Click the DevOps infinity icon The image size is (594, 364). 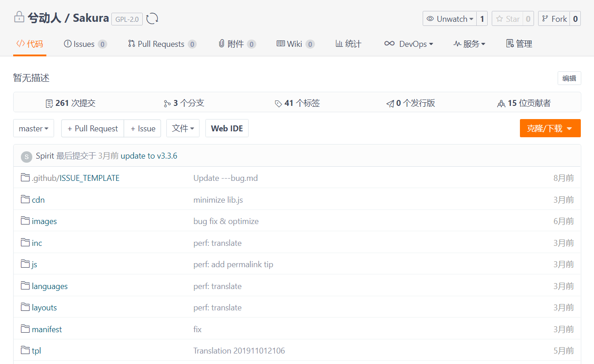[389, 44]
